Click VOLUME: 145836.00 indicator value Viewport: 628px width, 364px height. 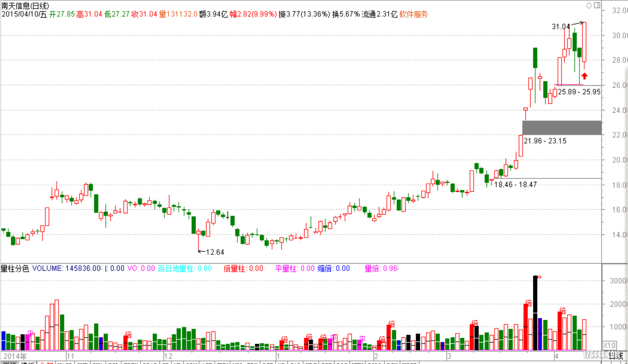point(67,268)
